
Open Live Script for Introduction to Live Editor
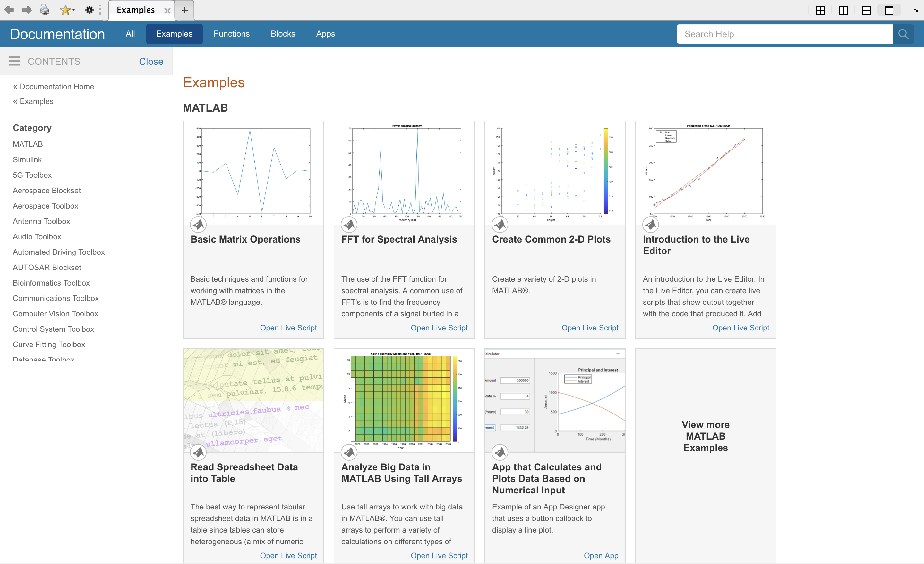pos(740,328)
